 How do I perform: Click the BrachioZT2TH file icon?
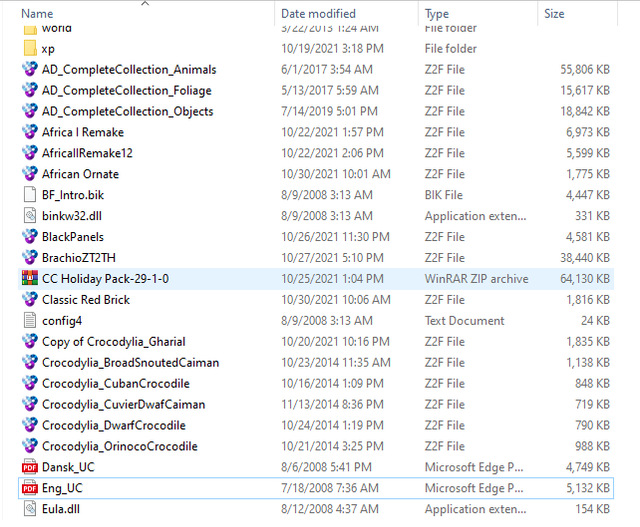(30, 258)
